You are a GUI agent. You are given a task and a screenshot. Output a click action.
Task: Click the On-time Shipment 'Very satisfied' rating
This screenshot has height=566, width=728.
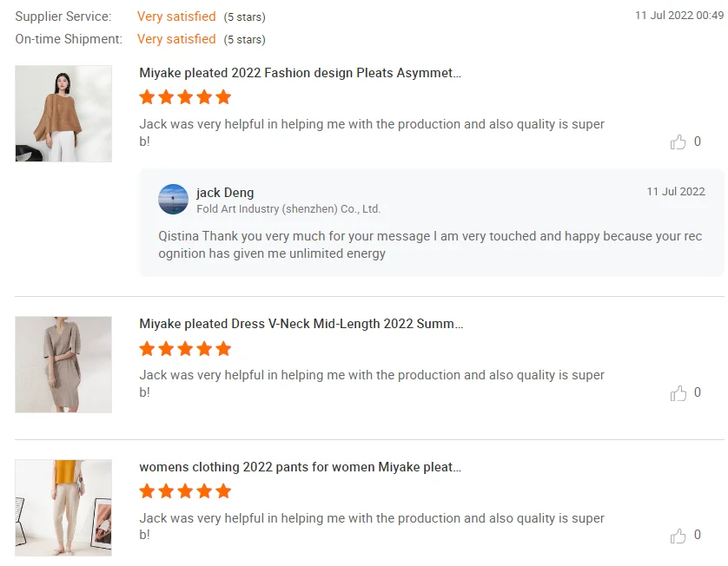click(176, 39)
